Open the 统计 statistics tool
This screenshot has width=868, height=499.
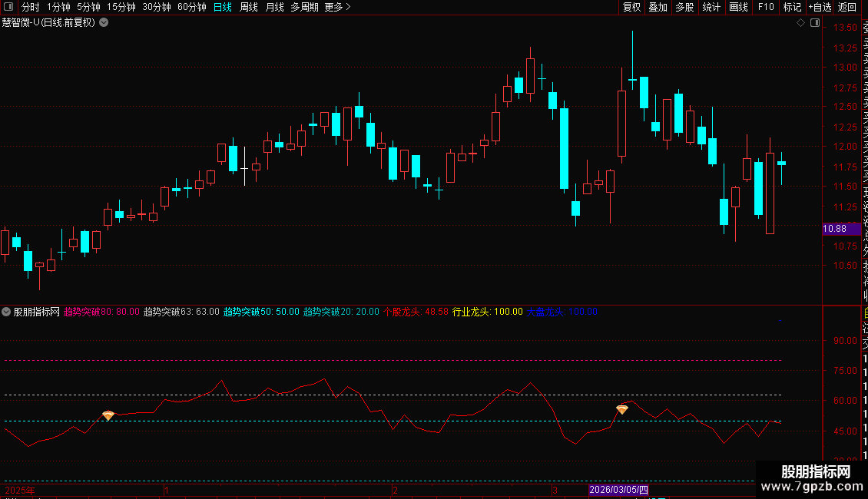point(711,7)
